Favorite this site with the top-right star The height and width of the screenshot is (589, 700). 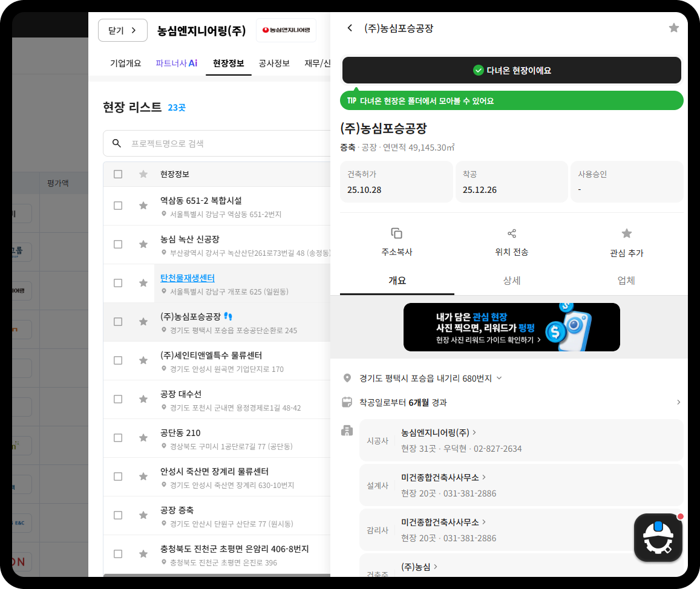coord(673,28)
